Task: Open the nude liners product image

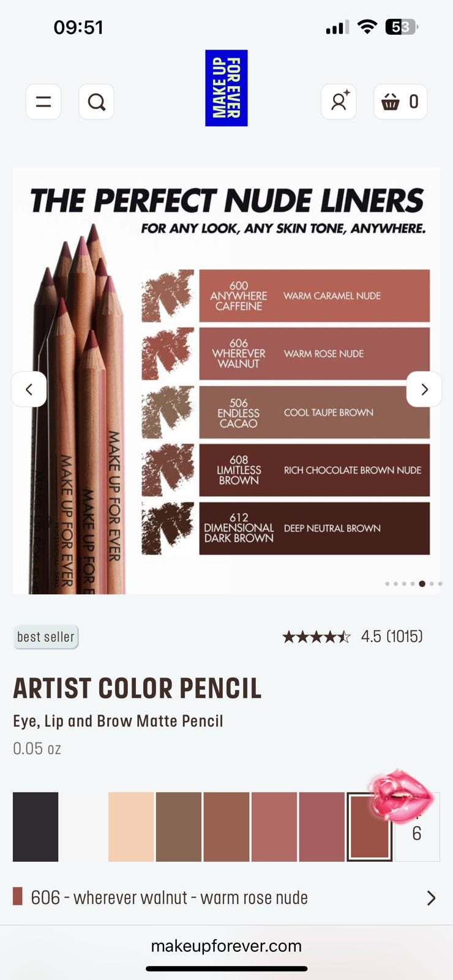Action: point(226,380)
